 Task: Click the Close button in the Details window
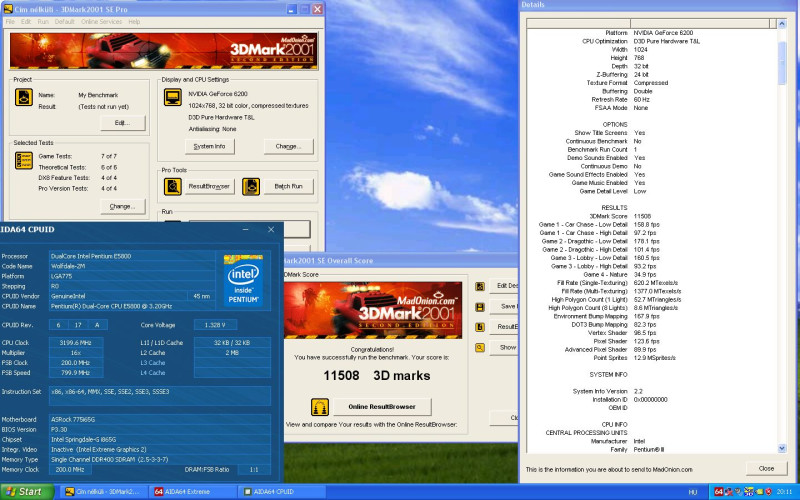tap(766, 468)
